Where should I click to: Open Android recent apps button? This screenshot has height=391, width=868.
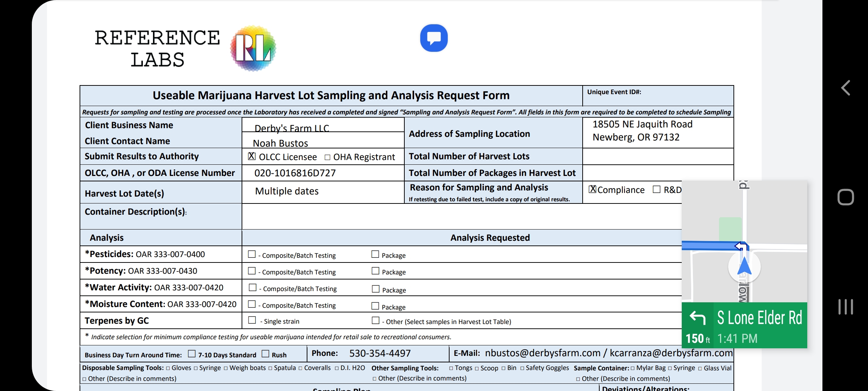coord(846,307)
